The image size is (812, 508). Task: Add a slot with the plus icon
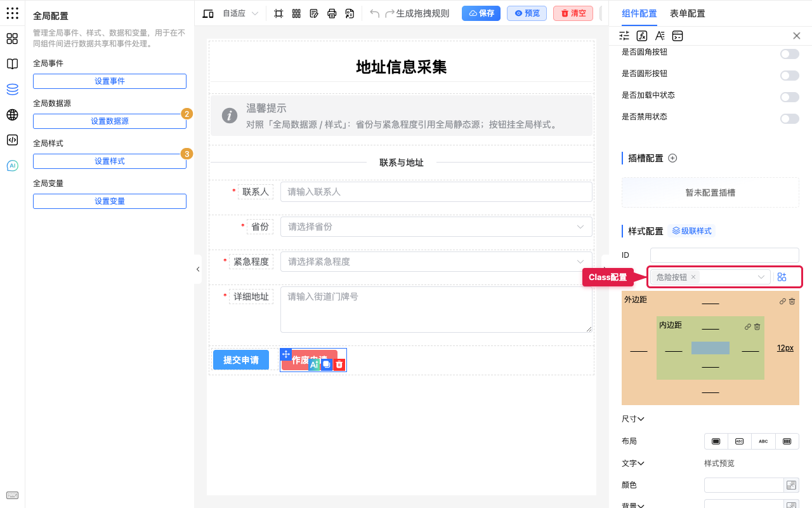tap(672, 158)
